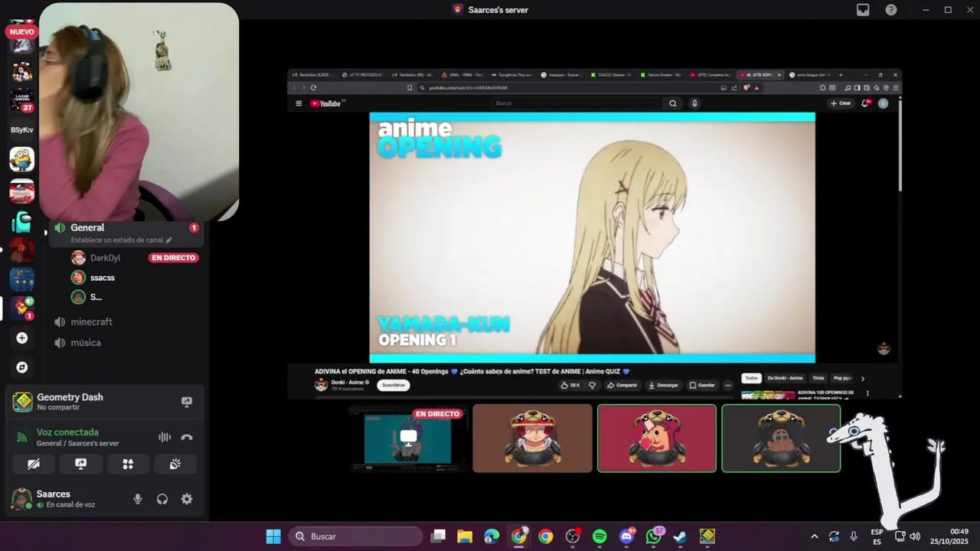Click Saarces user avatar in bottom panel
The image size is (980, 551).
pyautogui.click(x=21, y=499)
